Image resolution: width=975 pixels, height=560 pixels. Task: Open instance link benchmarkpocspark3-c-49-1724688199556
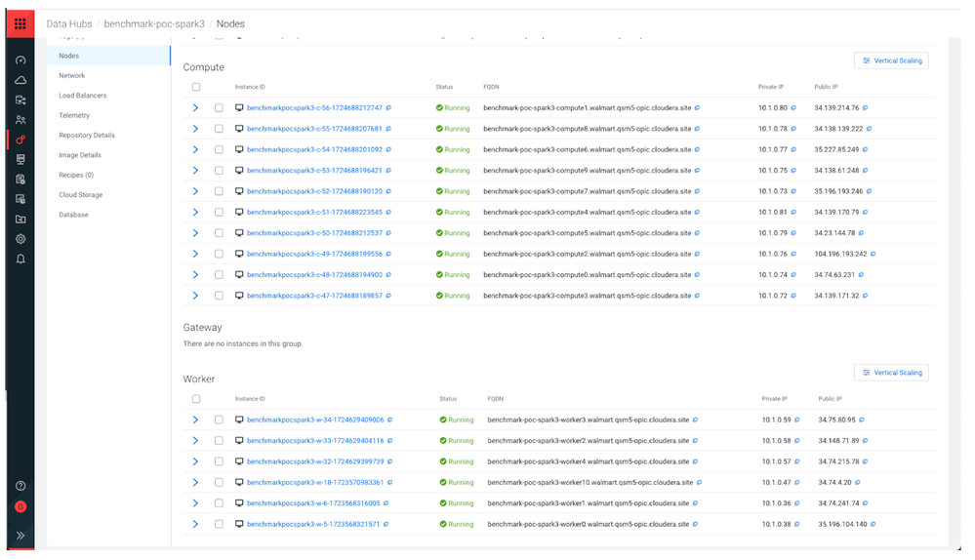click(314, 255)
